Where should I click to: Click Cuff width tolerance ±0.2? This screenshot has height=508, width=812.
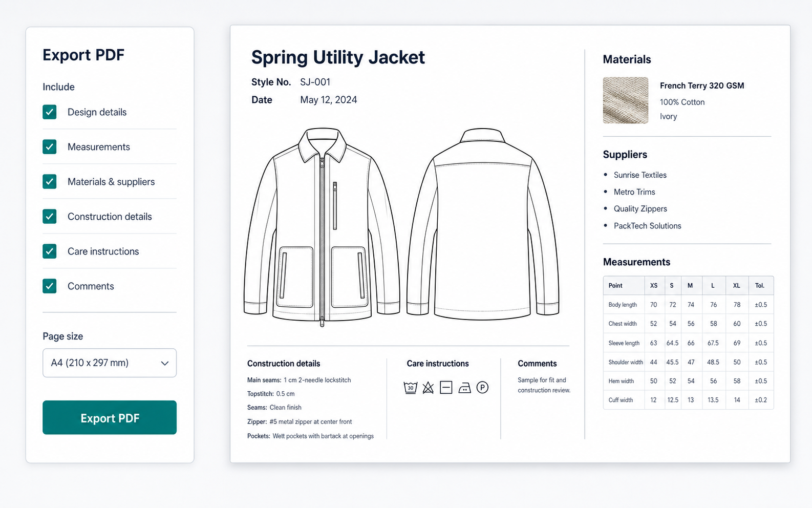click(x=761, y=400)
